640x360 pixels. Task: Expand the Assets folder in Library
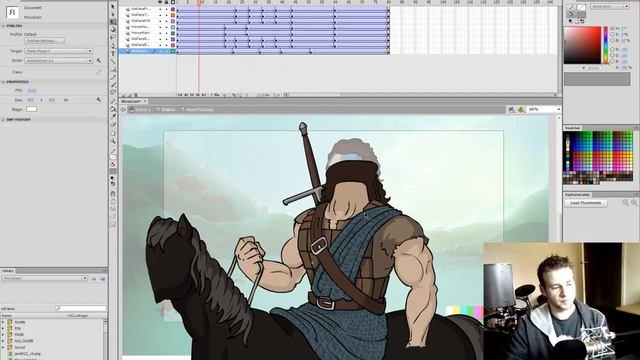pyautogui.click(x=3, y=322)
